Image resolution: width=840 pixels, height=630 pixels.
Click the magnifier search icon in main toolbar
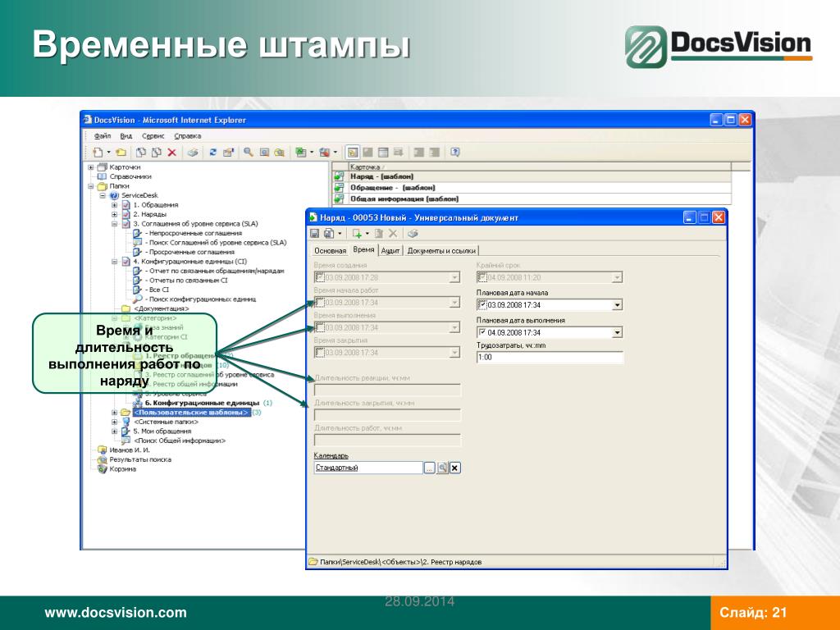point(248,153)
